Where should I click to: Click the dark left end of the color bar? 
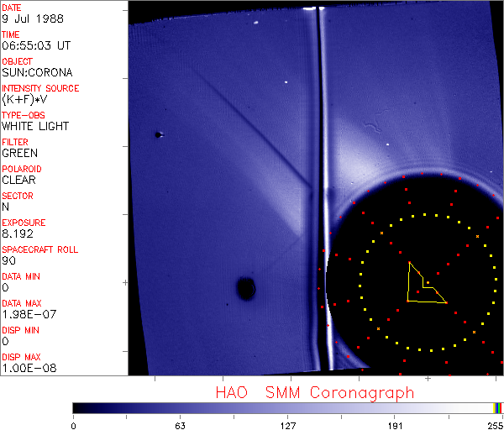coord(80,407)
